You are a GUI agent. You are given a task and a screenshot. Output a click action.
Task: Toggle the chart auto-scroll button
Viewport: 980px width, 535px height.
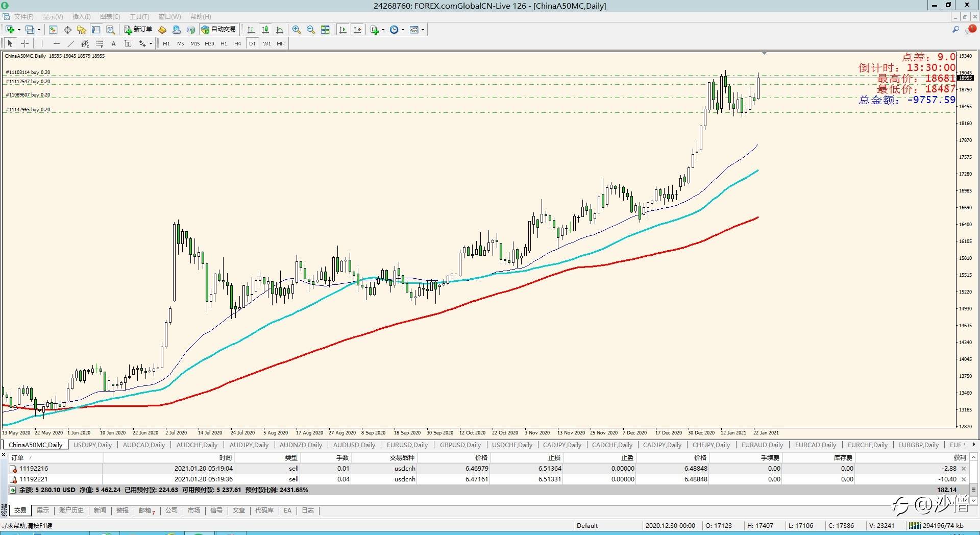click(x=343, y=30)
